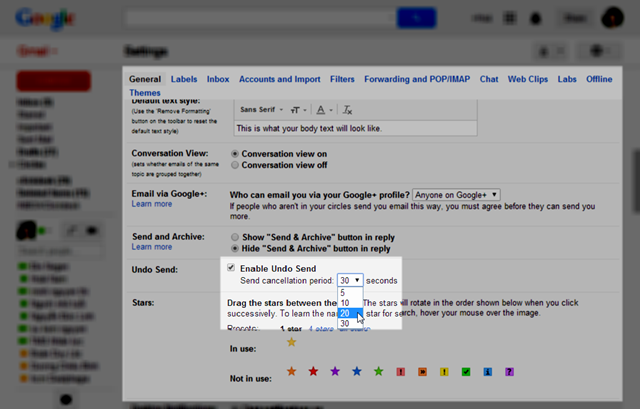This screenshot has width=640, height=409.
Task: Open the Labels settings tab
Action: point(184,79)
